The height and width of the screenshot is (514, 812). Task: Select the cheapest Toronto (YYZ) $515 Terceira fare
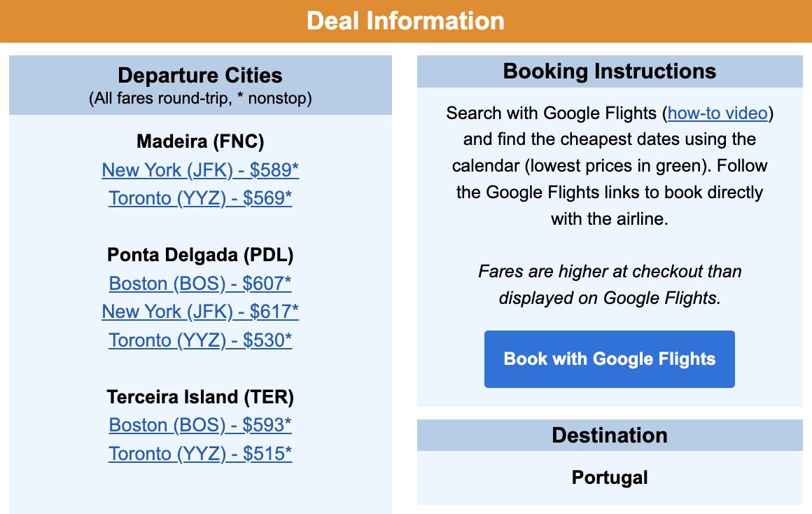200,454
